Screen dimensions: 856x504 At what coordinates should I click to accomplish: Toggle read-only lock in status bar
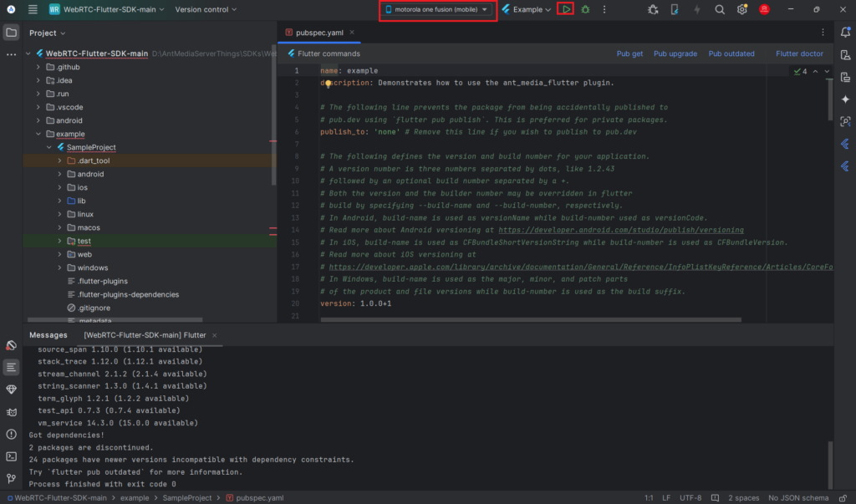click(843, 498)
